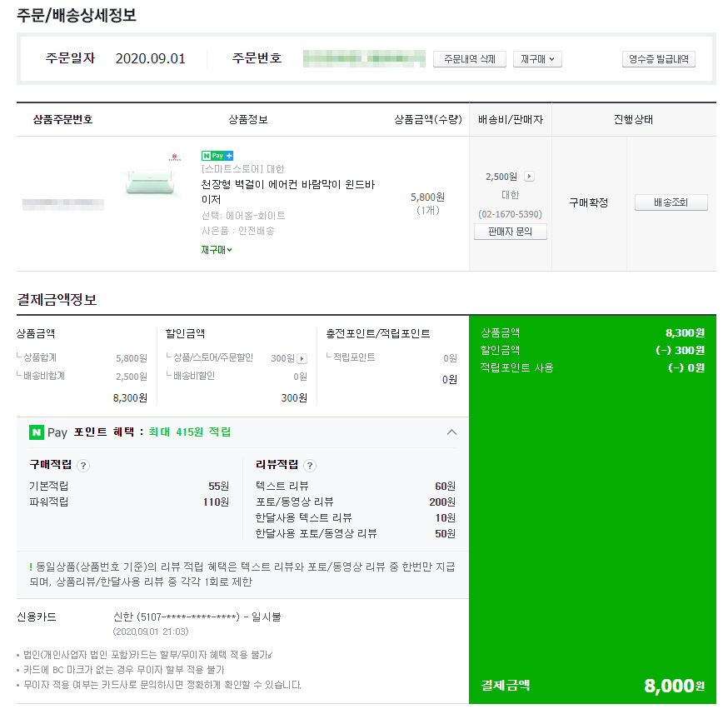The width and height of the screenshot is (728, 714).
Task: Click the 영수증 발급내역 button
Action: point(658,59)
